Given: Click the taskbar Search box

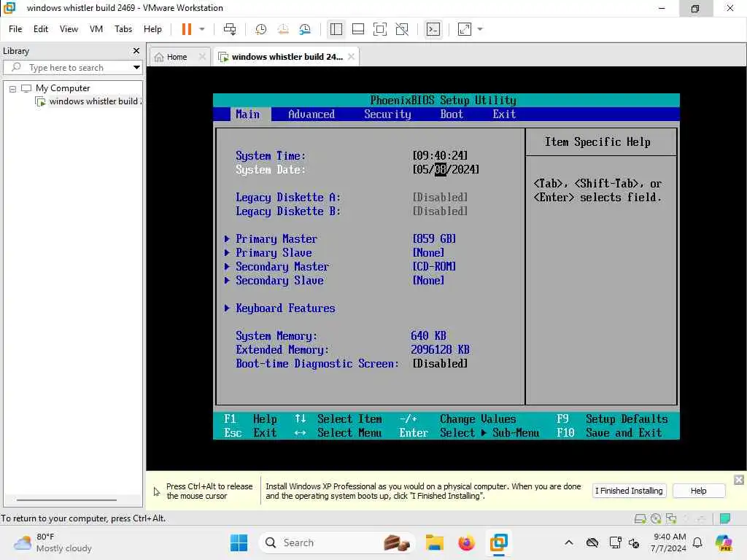Looking at the screenshot, I should [x=336, y=542].
